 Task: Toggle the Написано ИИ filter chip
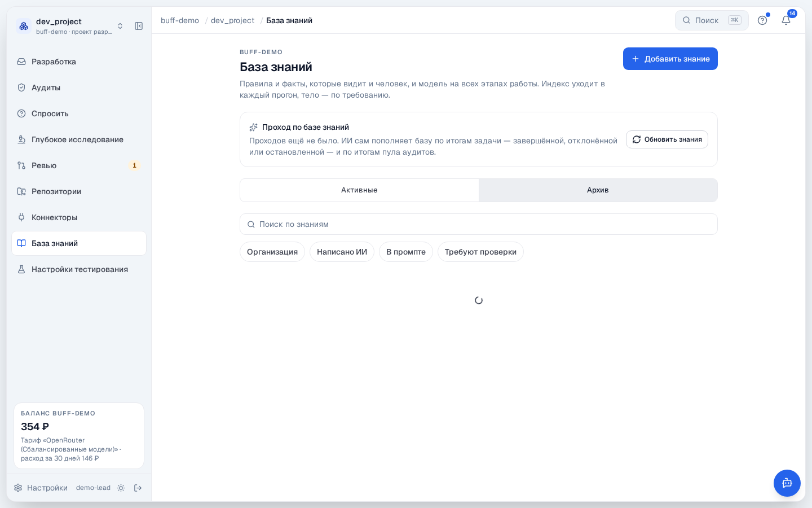pos(342,252)
